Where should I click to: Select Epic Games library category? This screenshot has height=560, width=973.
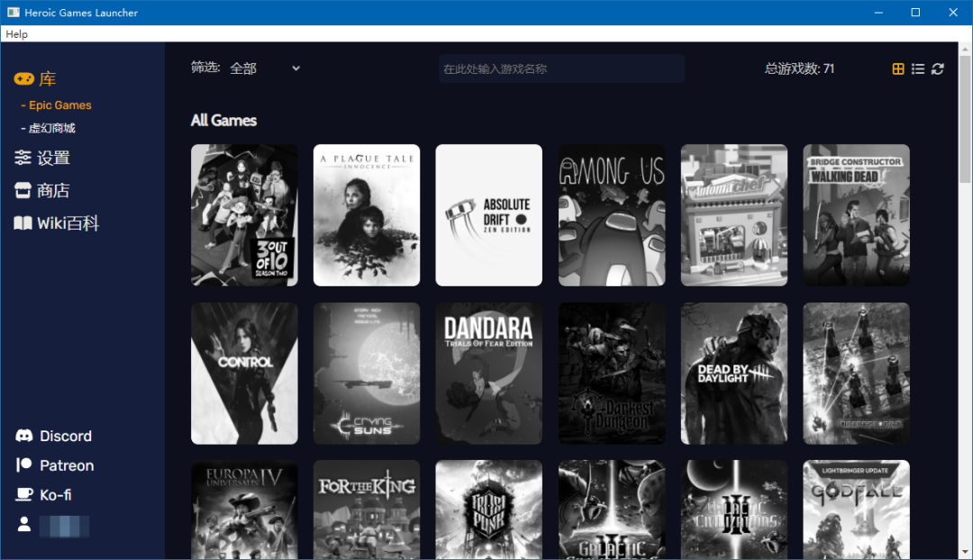59,105
